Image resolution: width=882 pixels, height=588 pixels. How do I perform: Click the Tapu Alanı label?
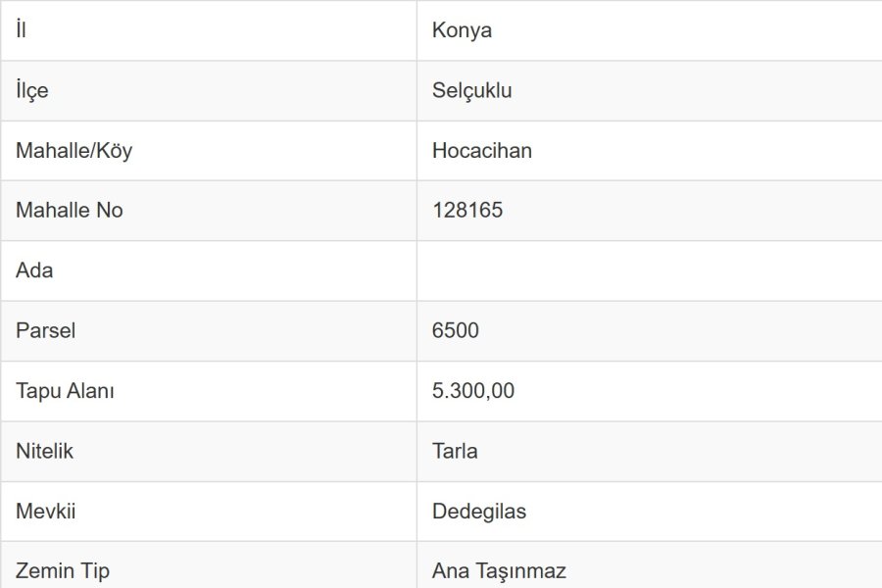65,391
